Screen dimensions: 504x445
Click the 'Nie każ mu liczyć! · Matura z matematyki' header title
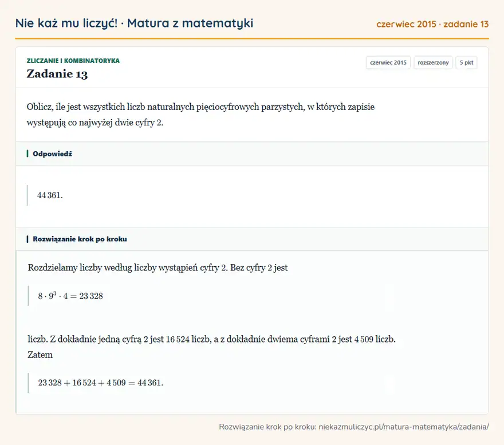134,23
